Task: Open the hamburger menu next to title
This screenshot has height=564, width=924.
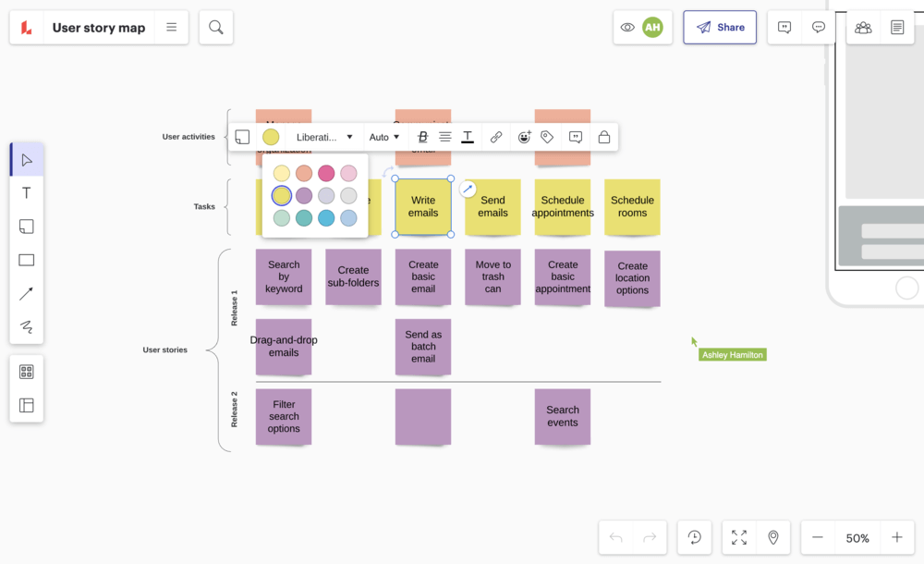Action: (x=172, y=28)
